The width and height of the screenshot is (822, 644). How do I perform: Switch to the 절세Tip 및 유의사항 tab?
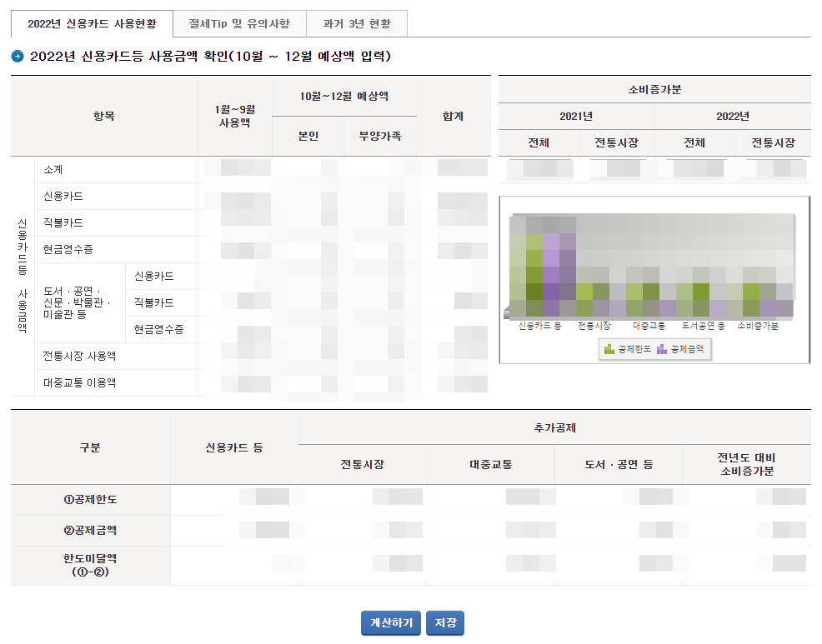coord(240,23)
